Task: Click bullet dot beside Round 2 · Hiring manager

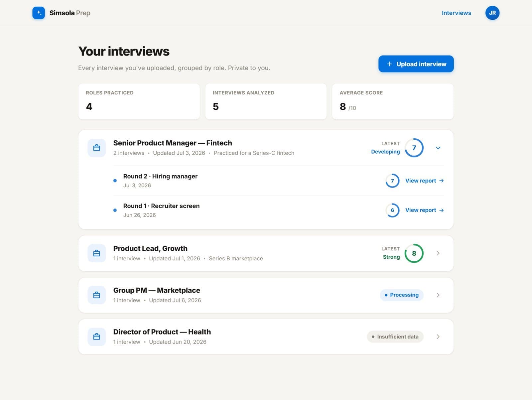Action: [x=115, y=181]
